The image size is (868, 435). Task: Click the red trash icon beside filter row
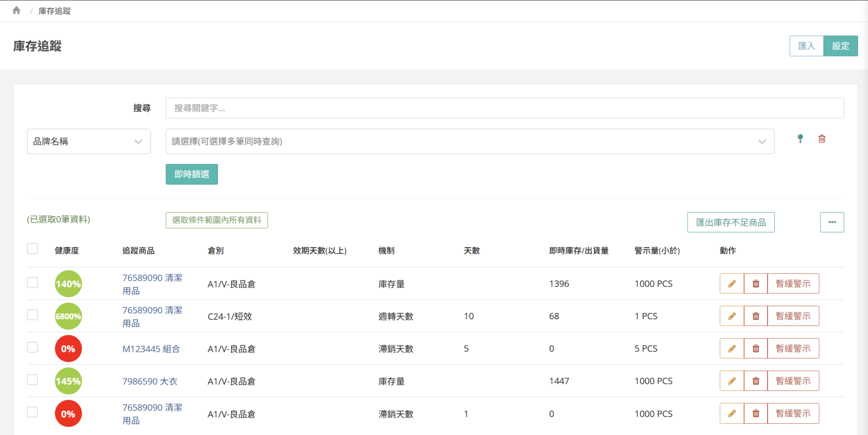822,139
